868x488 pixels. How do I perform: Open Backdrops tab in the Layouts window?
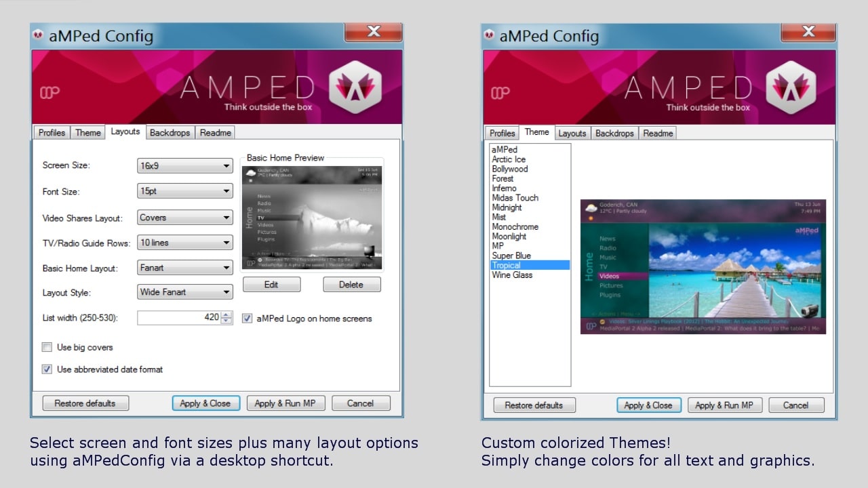coord(170,133)
